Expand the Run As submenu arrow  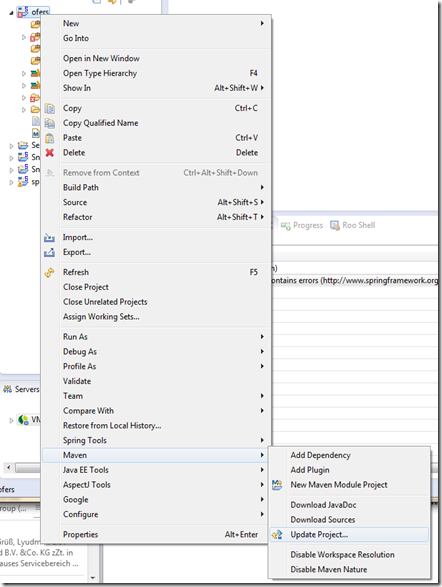[262, 337]
